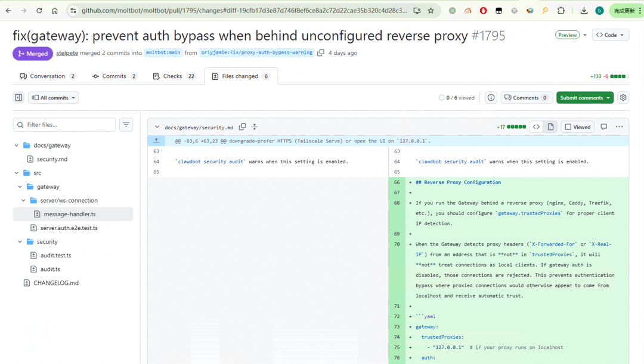Collapse the security.md diff with chevron
The height and width of the screenshot is (364, 644).
157,127
